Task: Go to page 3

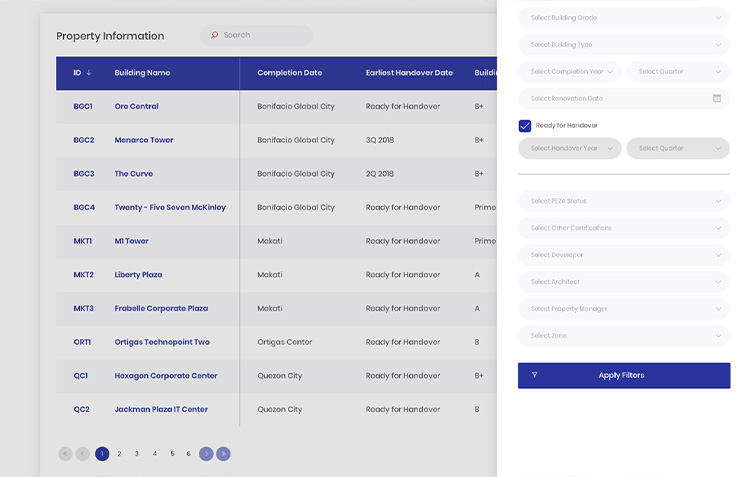Action: [x=136, y=454]
